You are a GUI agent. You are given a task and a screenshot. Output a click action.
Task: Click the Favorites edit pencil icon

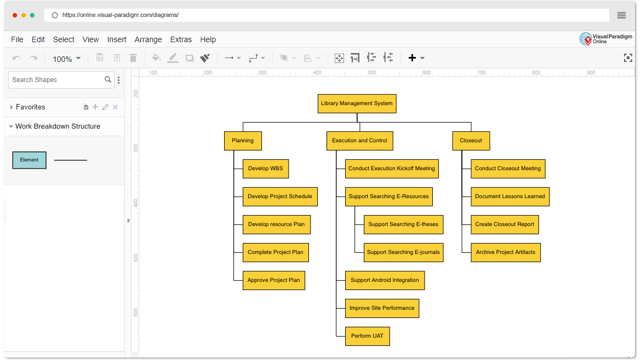point(106,107)
